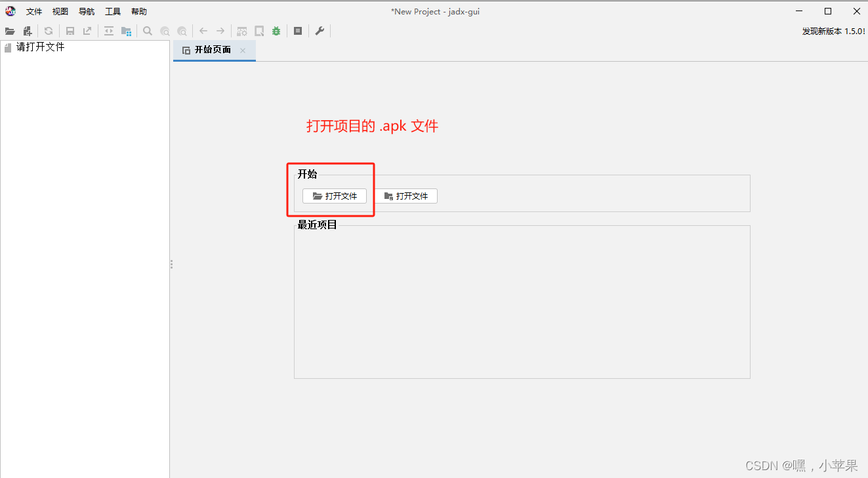This screenshot has height=478, width=868.
Task: Open the 视图 menu
Action: click(x=60, y=12)
